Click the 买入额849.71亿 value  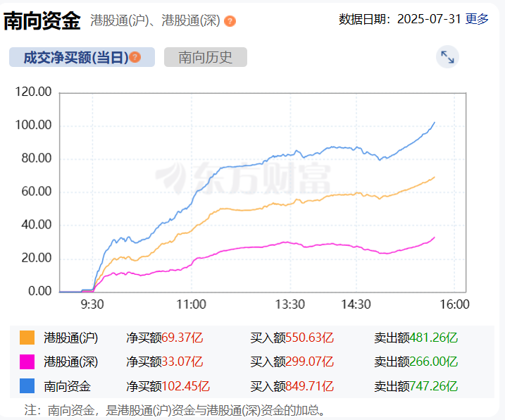pos(292,386)
